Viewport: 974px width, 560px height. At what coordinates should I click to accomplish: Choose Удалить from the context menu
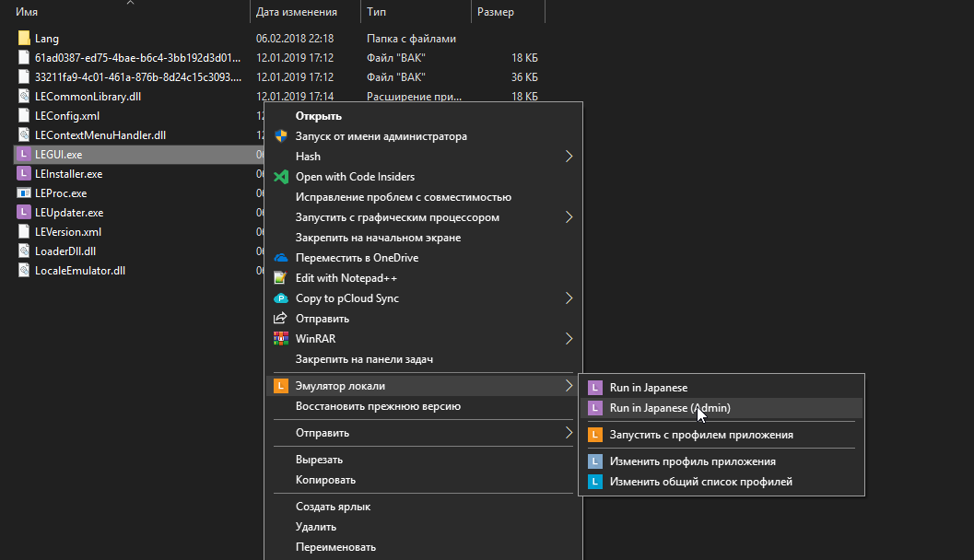click(316, 527)
